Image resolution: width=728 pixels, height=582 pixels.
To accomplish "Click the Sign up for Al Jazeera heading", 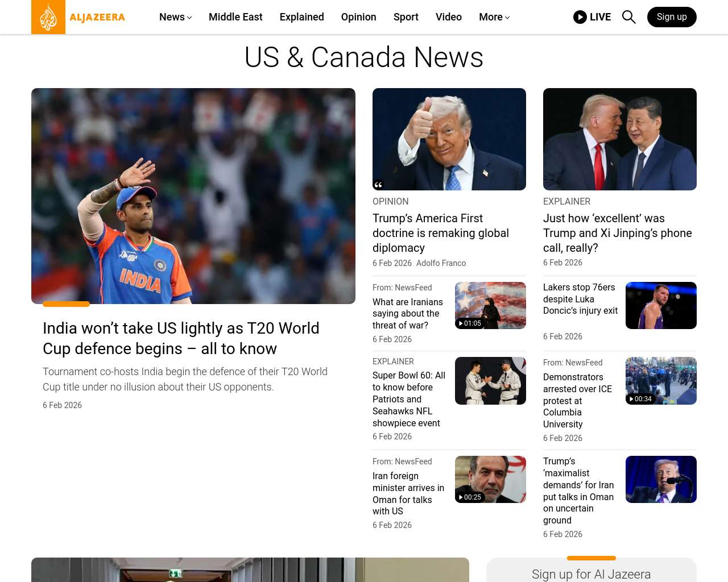I will [591, 574].
